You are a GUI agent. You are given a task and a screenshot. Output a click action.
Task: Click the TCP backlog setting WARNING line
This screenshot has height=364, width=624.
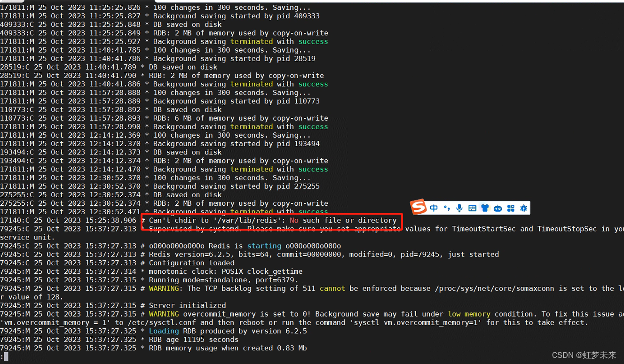(312, 288)
